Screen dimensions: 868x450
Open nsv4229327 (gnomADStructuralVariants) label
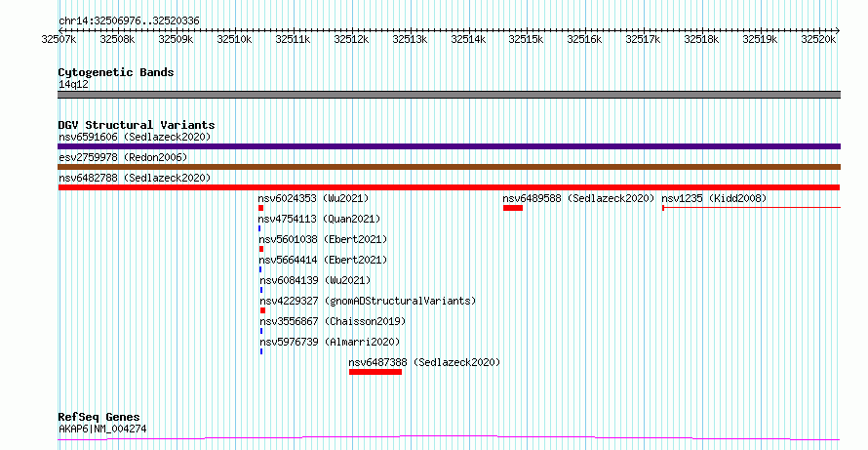[x=368, y=301]
